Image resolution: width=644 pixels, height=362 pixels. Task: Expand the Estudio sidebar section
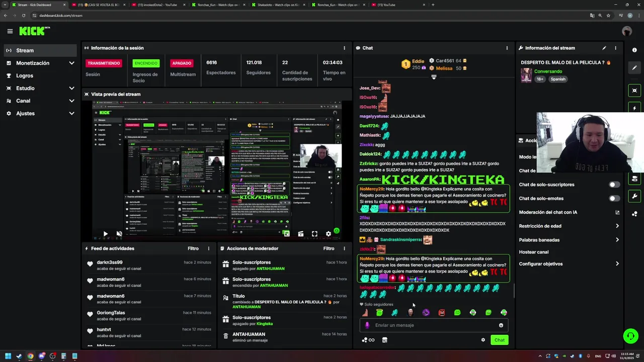(71, 88)
